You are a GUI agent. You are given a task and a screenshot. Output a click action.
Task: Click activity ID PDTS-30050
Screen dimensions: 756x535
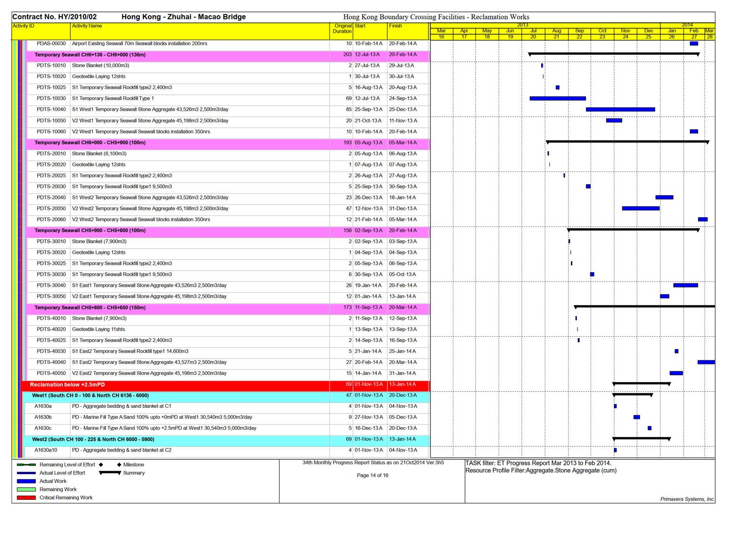(51, 296)
